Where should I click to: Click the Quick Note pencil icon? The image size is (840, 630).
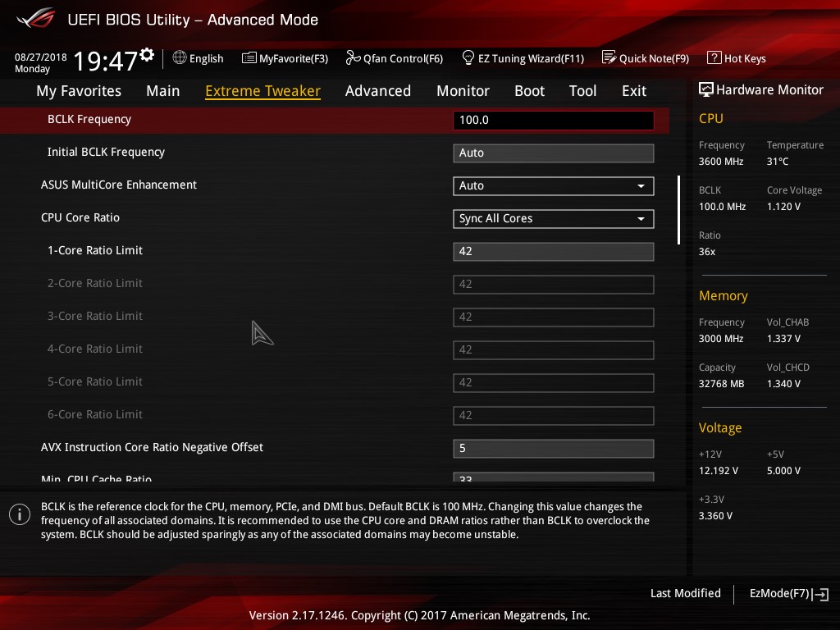(609, 57)
